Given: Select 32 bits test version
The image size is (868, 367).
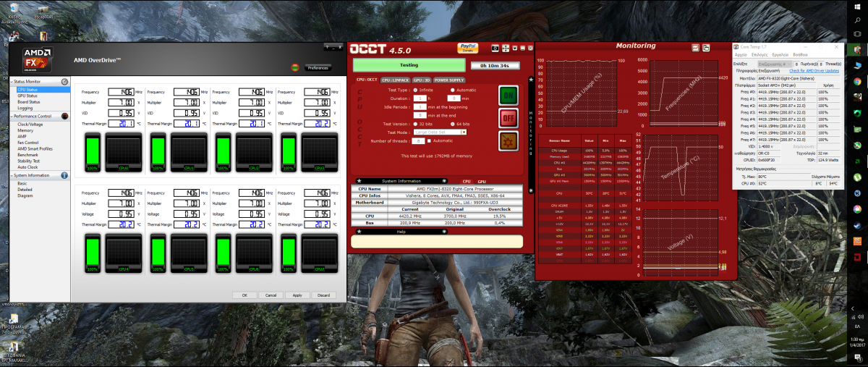Looking at the screenshot, I should 414,124.
